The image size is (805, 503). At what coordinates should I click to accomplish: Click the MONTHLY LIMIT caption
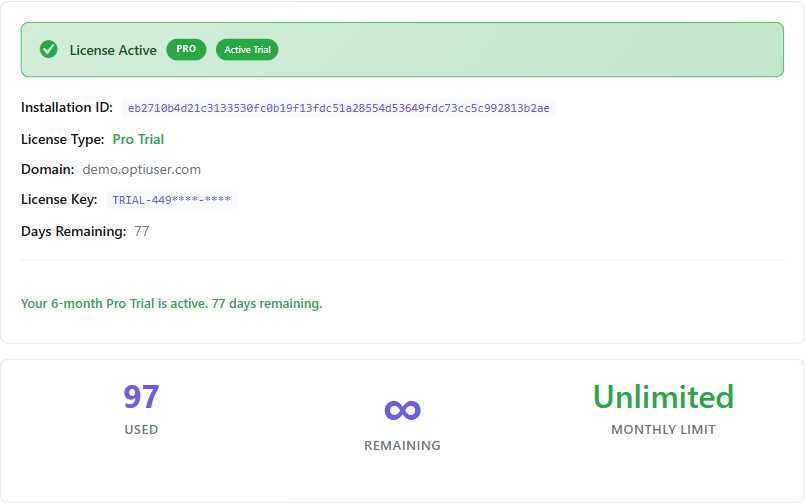[663, 430]
